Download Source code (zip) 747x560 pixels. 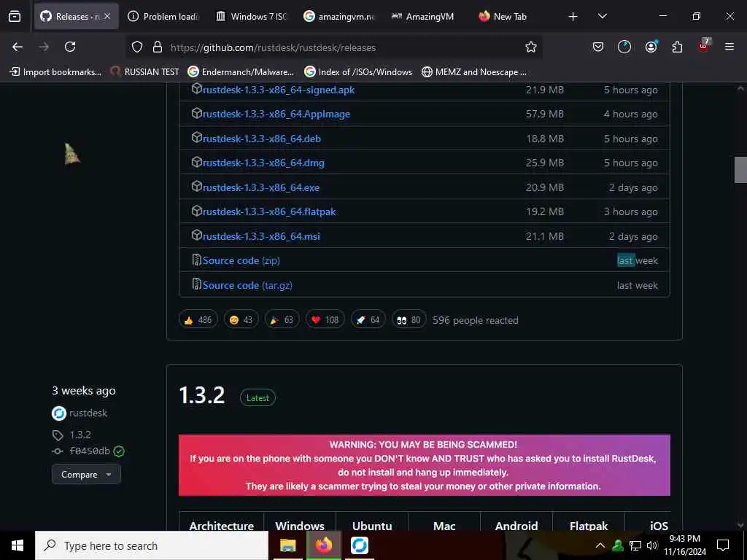click(241, 261)
